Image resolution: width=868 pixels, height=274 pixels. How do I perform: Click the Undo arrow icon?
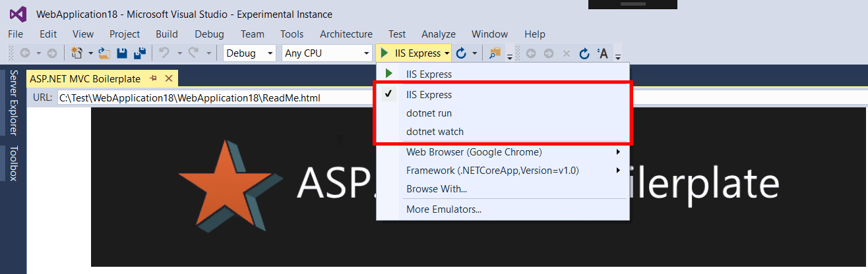[x=164, y=53]
